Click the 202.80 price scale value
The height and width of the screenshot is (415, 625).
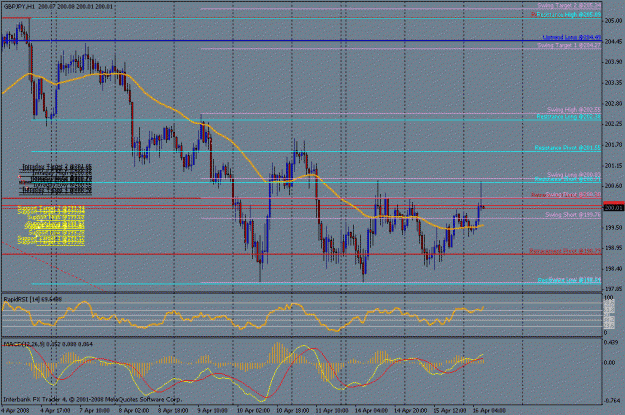613,103
